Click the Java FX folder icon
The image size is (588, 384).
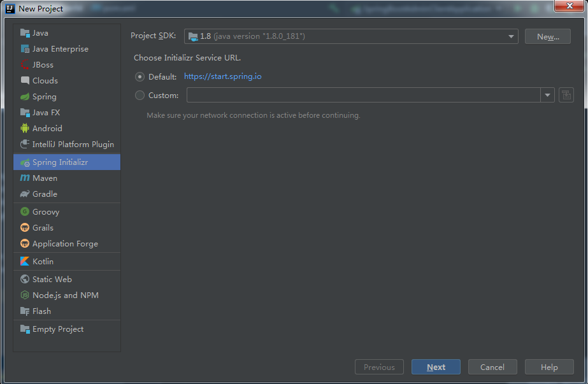pyautogui.click(x=25, y=113)
